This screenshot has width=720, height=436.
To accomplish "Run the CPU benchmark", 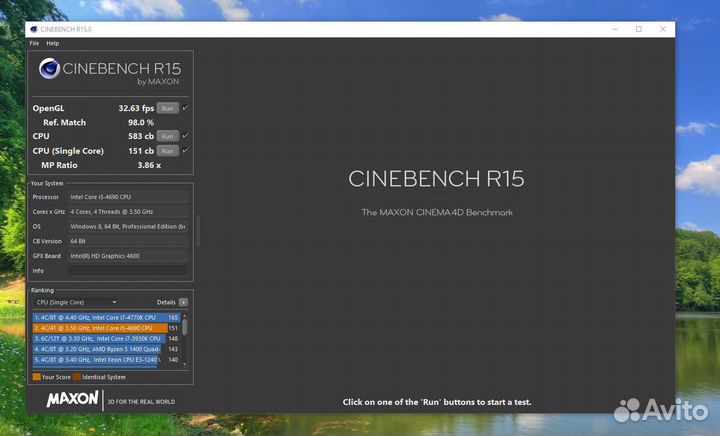I will 168,136.
